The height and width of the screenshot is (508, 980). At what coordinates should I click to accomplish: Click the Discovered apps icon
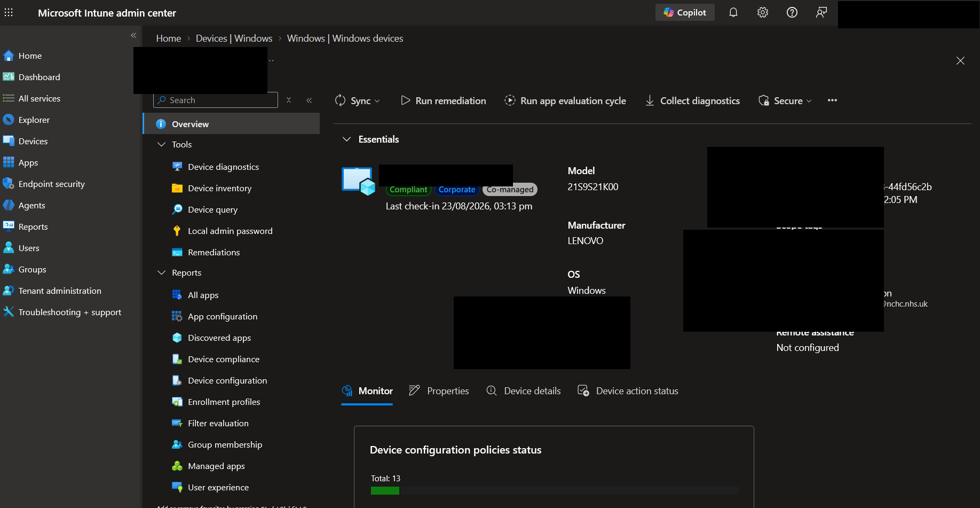[177, 338]
